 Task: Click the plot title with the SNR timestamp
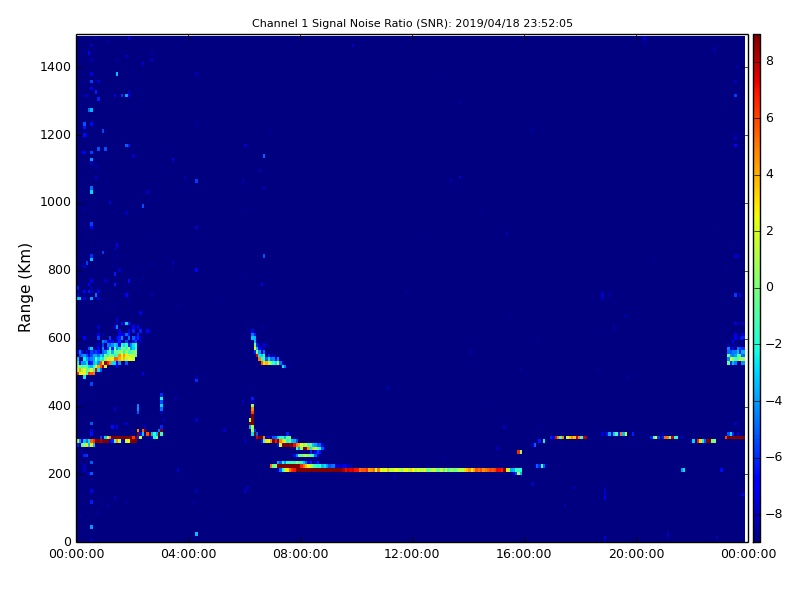pos(412,23)
